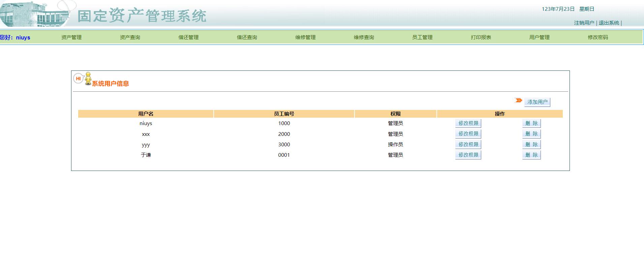
Task: Select the username cell yyy
Action: click(146, 145)
